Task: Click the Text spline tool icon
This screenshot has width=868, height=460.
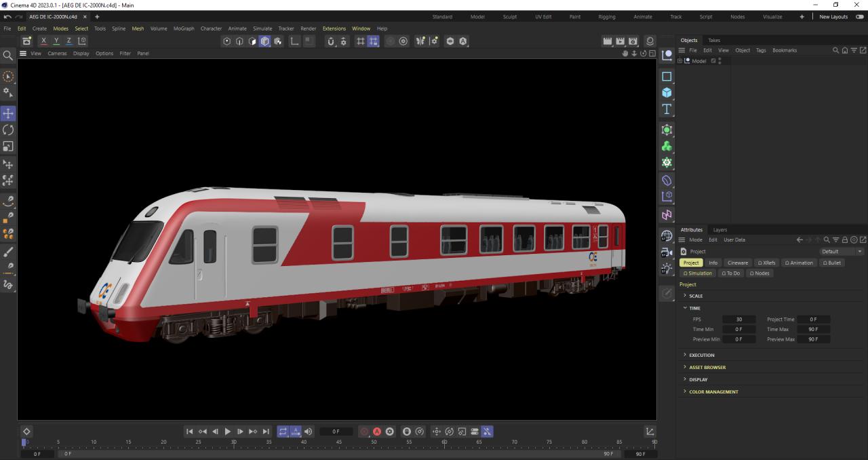Action: 667,109
